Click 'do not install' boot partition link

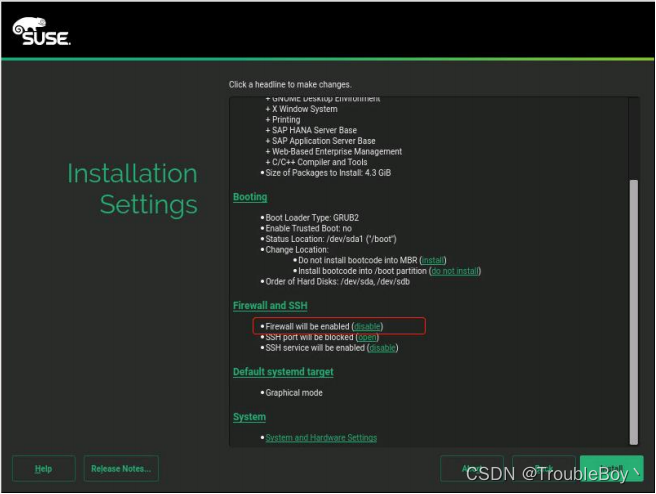(455, 271)
